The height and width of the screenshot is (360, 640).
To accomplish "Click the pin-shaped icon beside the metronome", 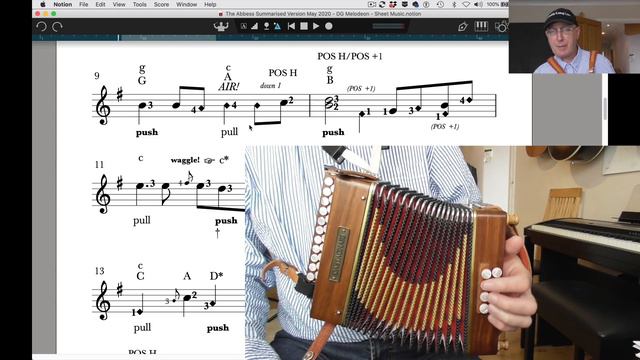I will tap(266, 27).
